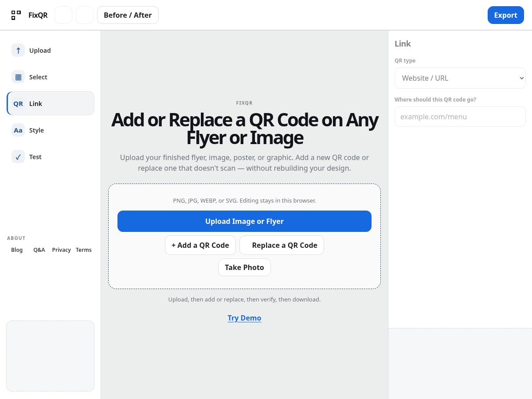Viewport: 532px width, 399px height.
Task: Open the Upload step
Action: [x=51, y=51]
